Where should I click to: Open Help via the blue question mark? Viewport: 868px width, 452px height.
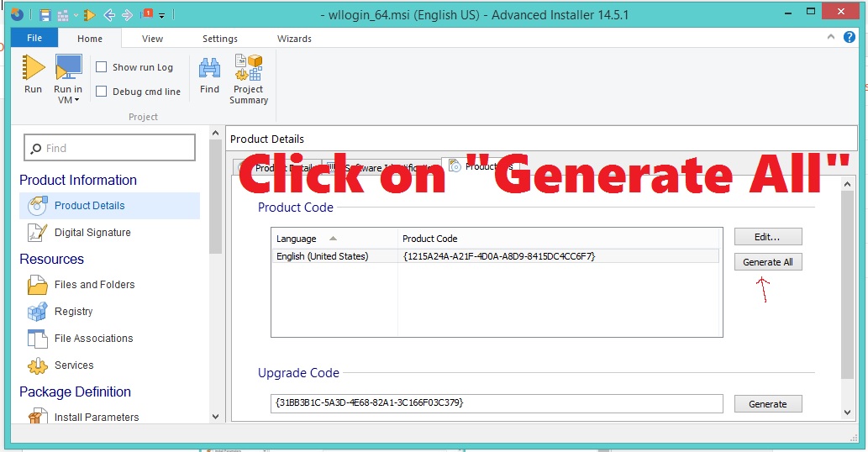tap(850, 37)
